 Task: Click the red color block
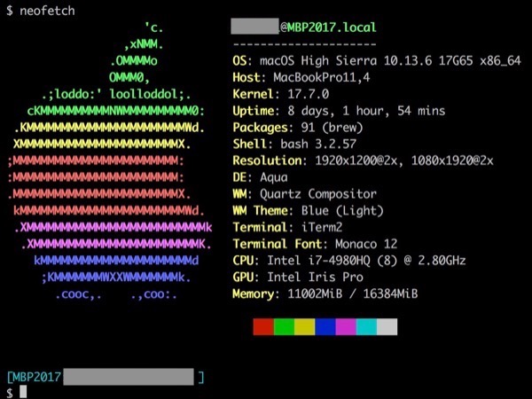click(x=262, y=327)
